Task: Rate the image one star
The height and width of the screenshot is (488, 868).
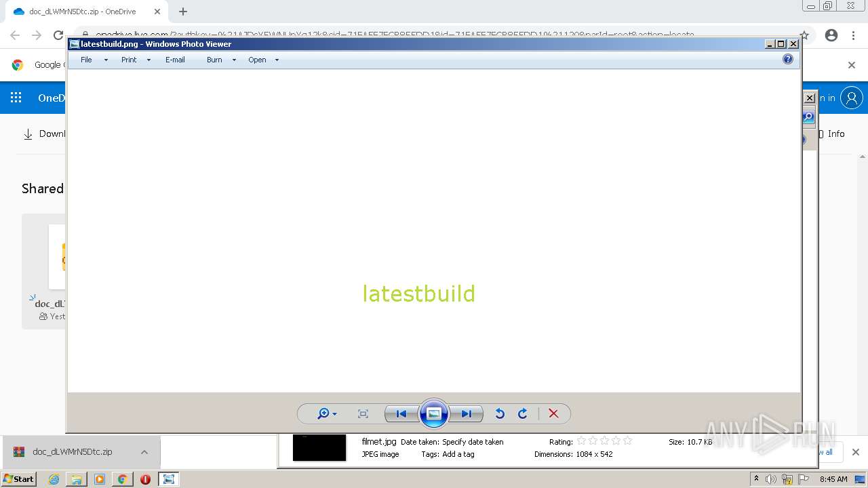Action: point(581,441)
